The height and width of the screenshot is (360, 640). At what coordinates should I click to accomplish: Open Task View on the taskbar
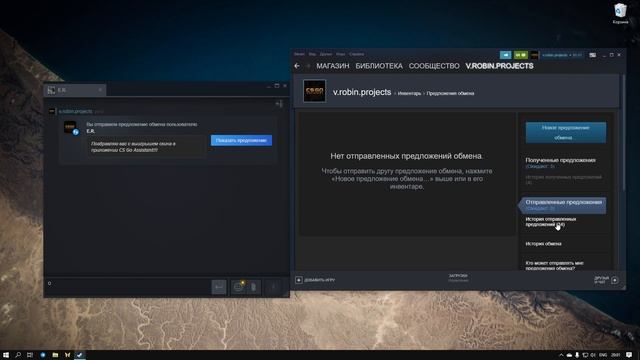pos(30,355)
